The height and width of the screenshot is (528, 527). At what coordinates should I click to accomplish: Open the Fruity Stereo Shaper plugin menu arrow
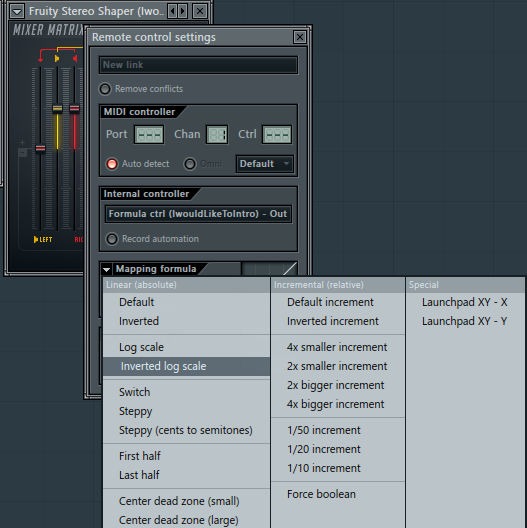[x=17, y=11]
